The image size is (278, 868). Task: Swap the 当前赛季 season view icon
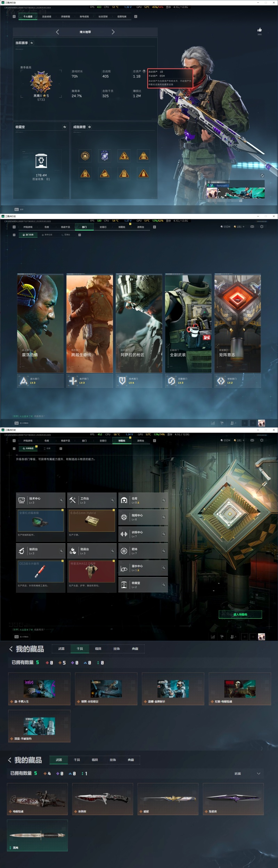pos(32,43)
